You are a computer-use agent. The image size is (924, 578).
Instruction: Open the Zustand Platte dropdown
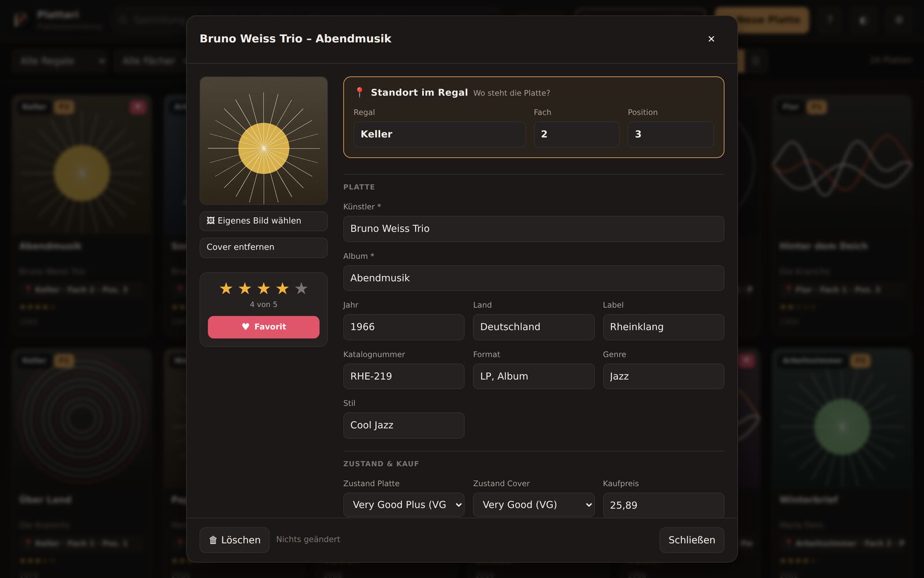point(404,505)
